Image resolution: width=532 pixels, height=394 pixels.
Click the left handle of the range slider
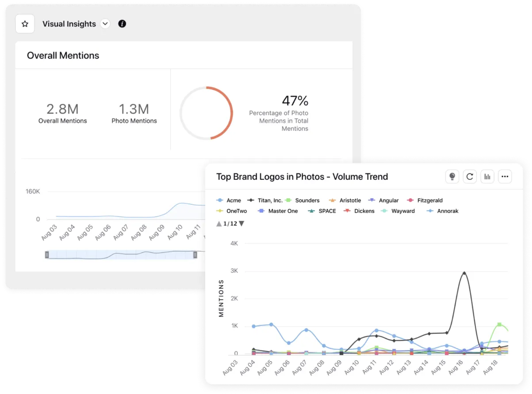(47, 255)
